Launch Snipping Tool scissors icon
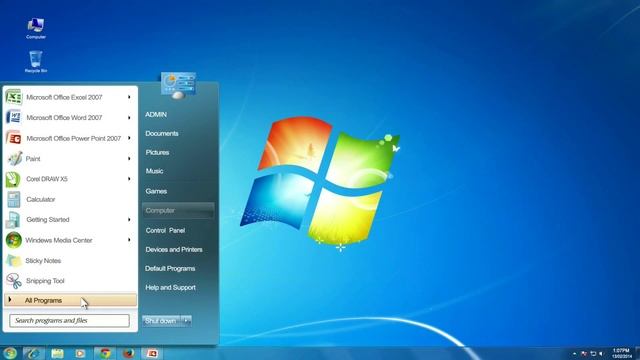 [13, 281]
